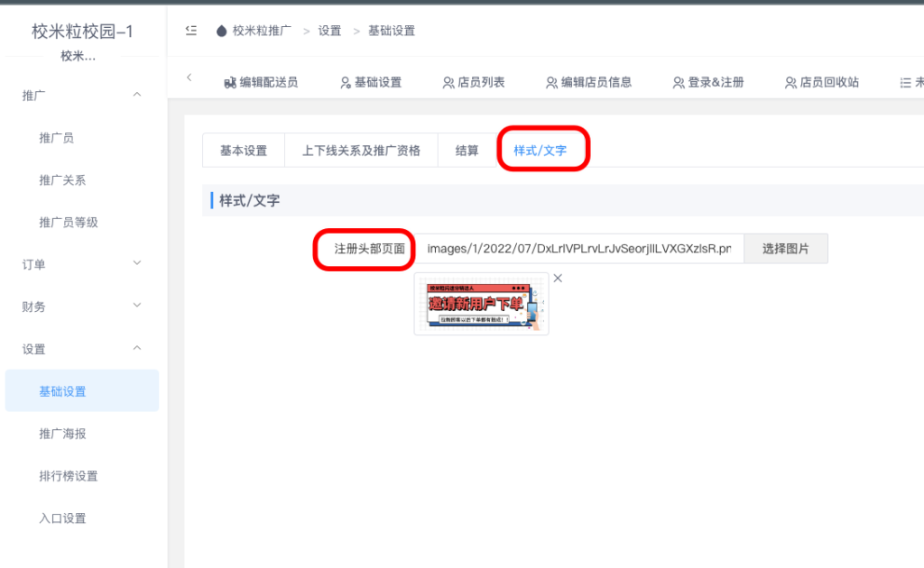Viewport: 924px width, 568px height.
Task: Select the 样式/文字 tab
Action: pyautogui.click(x=542, y=150)
